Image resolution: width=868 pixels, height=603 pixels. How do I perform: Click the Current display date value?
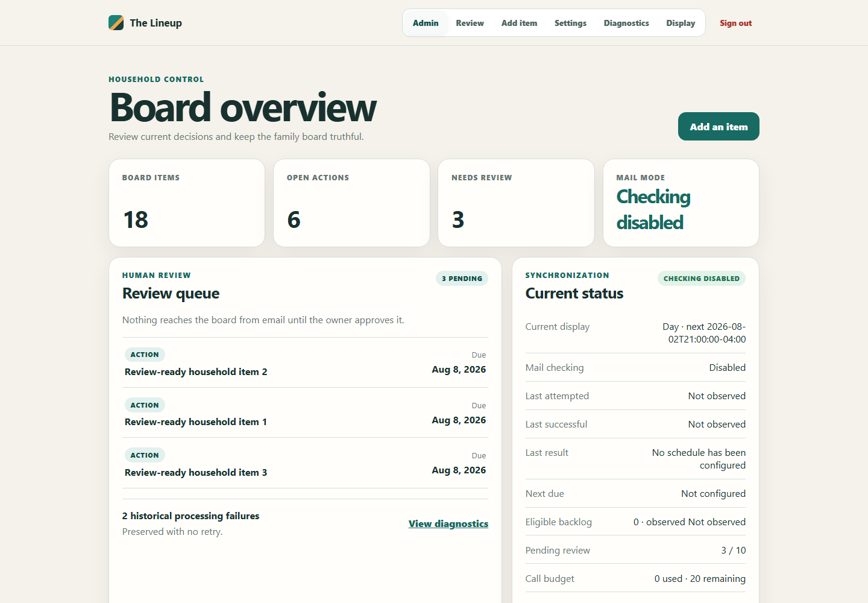[x=704, y=333]
